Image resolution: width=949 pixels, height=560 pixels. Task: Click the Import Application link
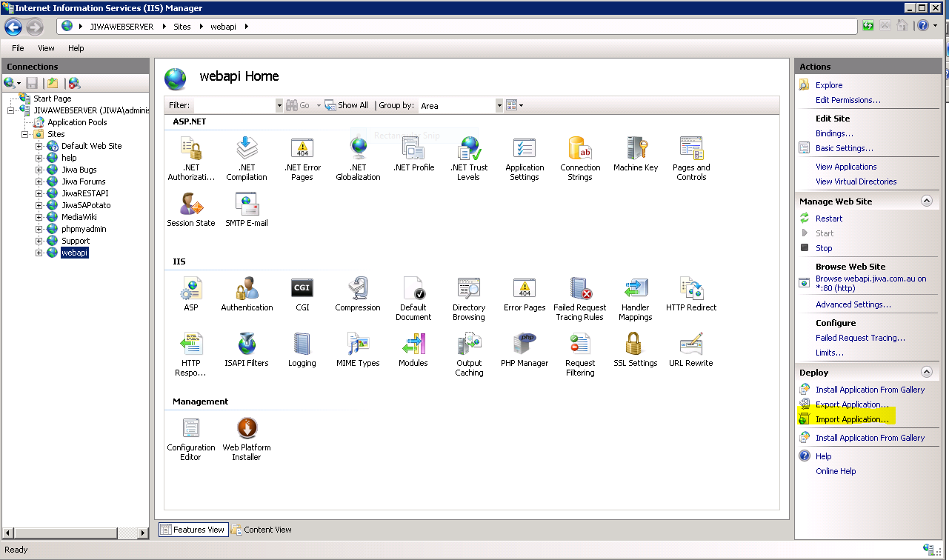pyautogui.click(x=852, y=419)
